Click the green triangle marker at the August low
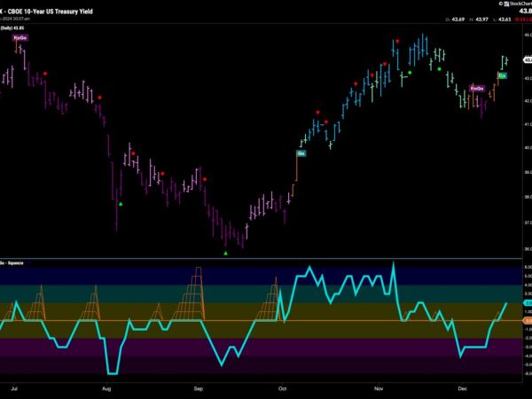This screenshot has width=532, height=399. tap(121, 204)
